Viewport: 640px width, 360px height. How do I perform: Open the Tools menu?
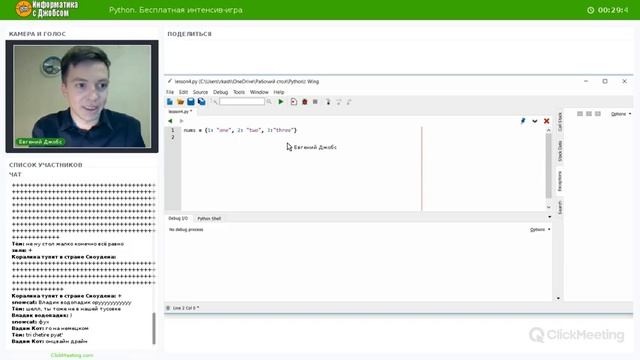pyautogui.click(x=239, y=92)
